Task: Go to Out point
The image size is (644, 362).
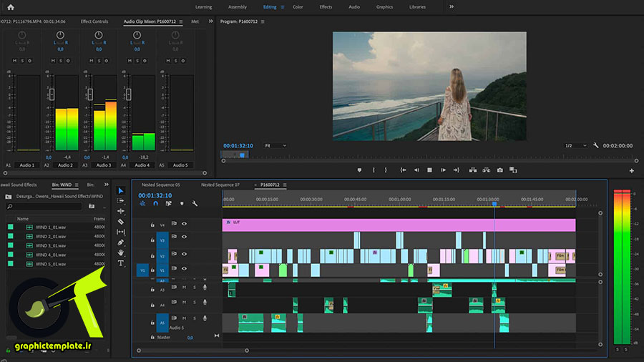Action: (x=457, y=170)
